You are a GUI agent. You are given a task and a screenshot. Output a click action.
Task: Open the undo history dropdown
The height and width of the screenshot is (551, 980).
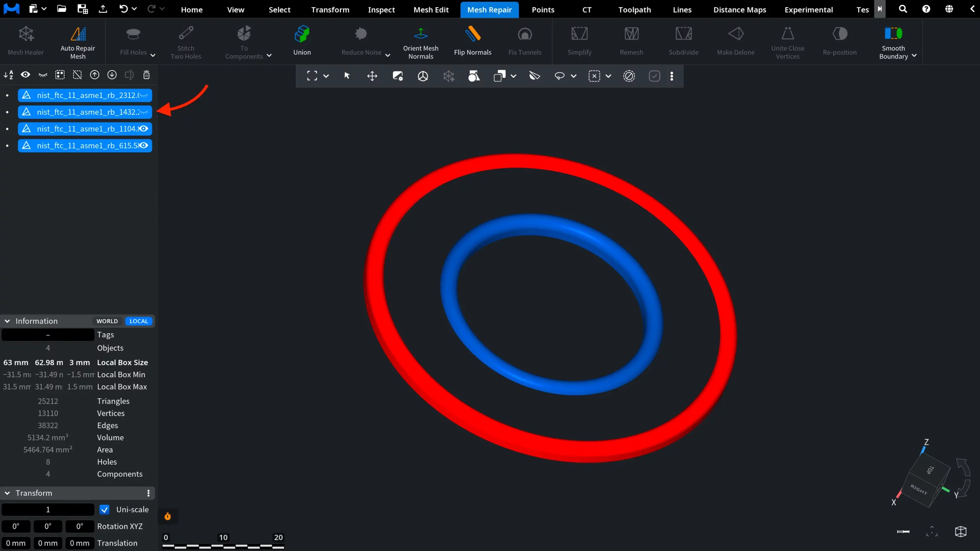click(x=134, y=9)
